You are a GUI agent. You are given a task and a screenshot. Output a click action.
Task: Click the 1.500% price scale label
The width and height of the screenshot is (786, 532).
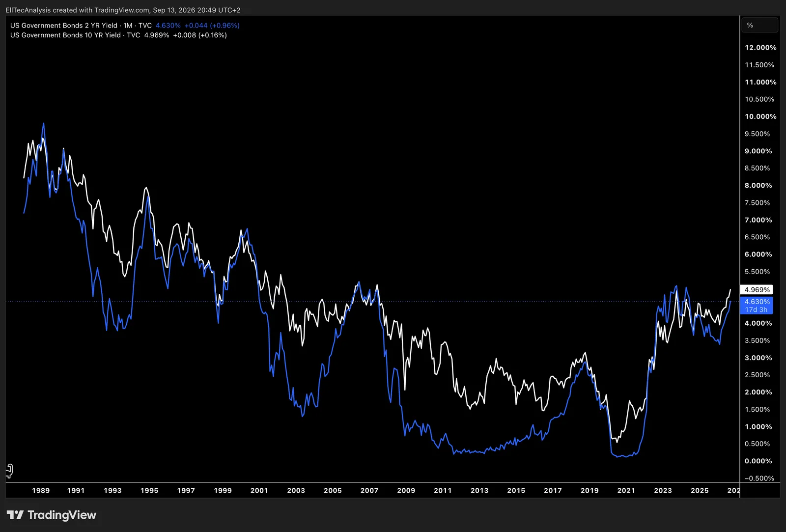[x=758, y=409]
